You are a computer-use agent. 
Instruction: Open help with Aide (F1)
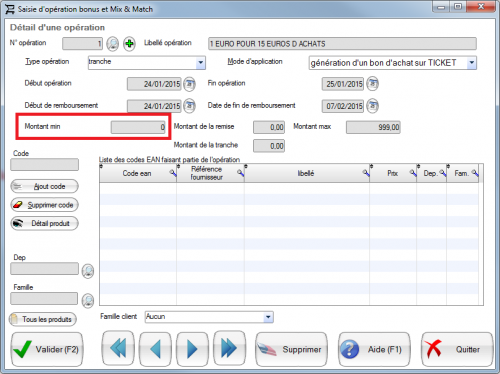374,349
